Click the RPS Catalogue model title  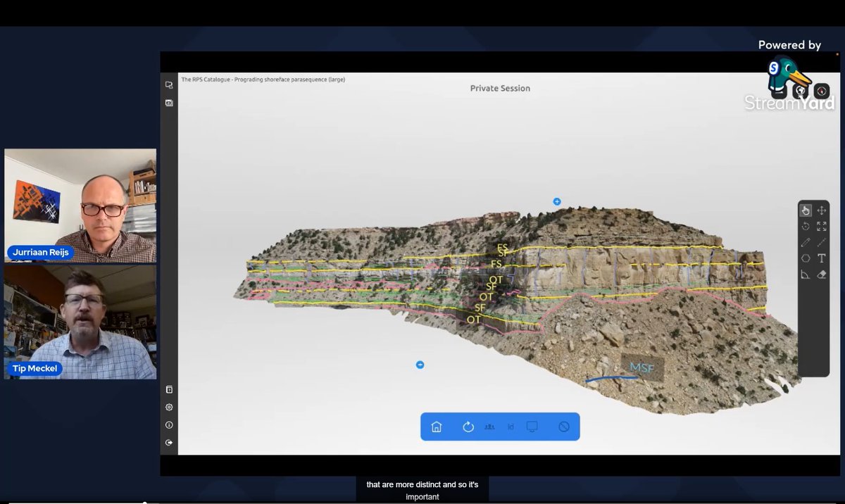click(263, 80)
